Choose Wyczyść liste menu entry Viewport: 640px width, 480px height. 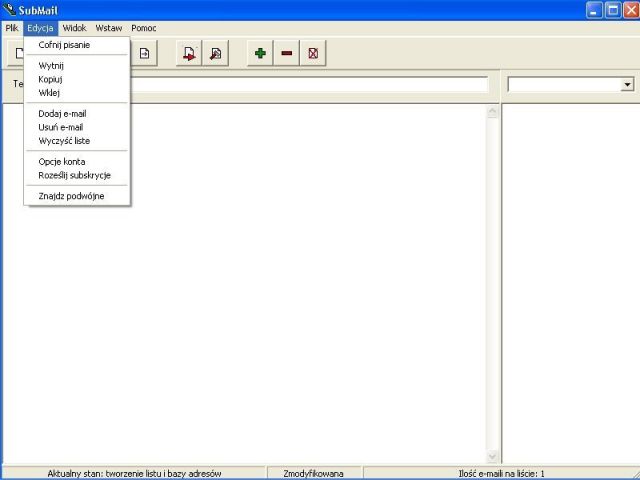[77, 141]
